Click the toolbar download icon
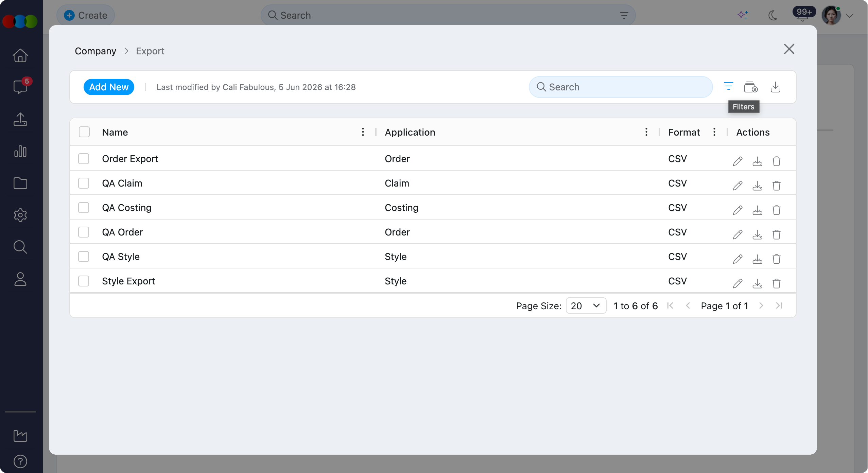The width and height of the screenshot is (868, 473). 775,87
